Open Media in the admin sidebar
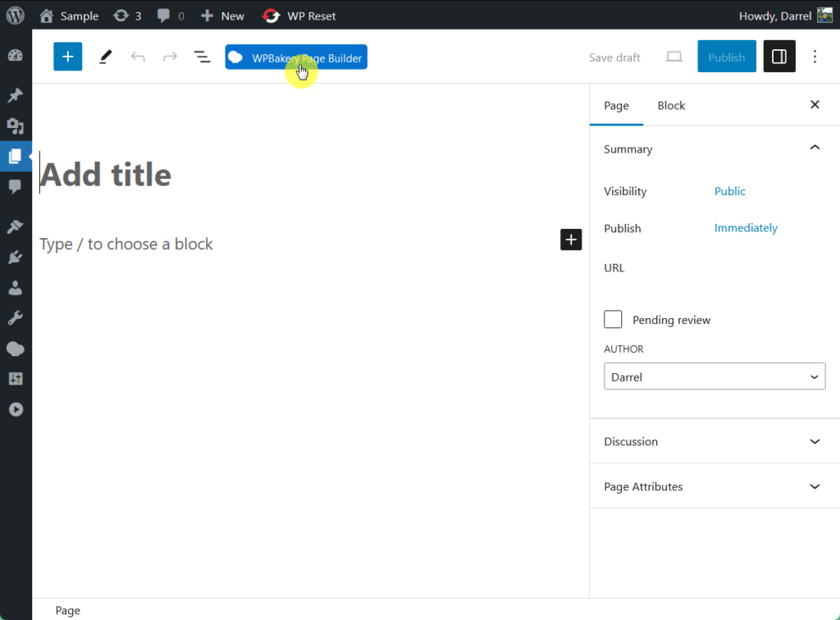The image size is (840, 620). (16, 125)
